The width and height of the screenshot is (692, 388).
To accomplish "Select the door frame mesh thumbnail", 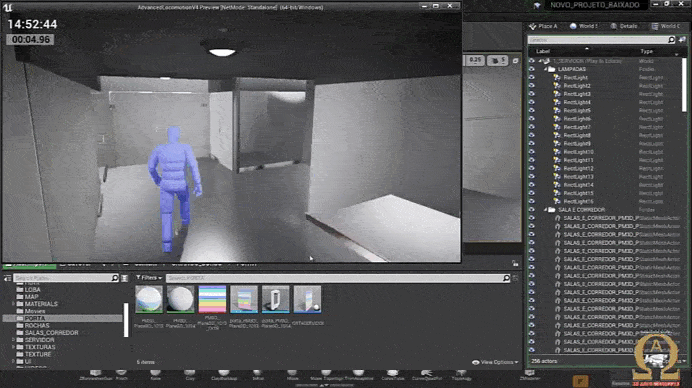I will (x=275, y=299).
